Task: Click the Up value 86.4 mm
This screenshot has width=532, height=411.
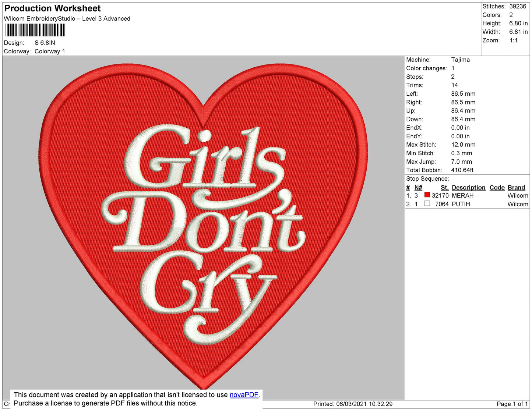Action: point(463,110)
